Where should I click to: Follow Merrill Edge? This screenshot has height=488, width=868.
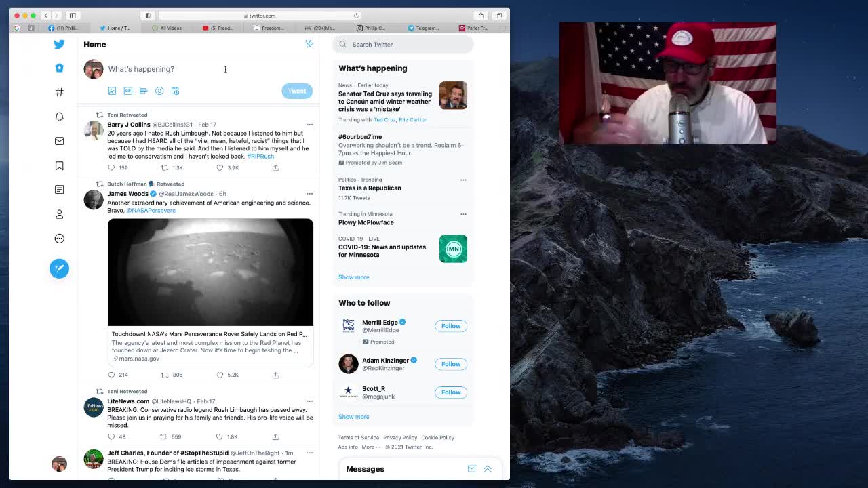pyautogui.click(x=451, y=326)
